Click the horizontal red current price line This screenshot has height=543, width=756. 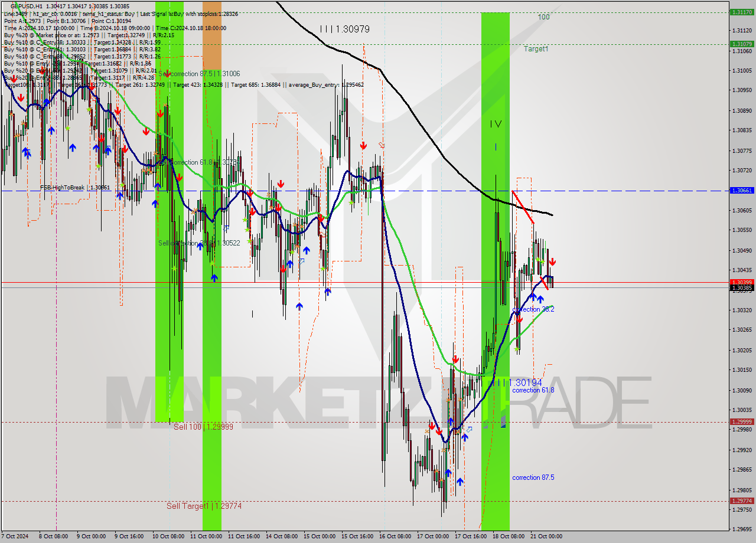point(365,283)
